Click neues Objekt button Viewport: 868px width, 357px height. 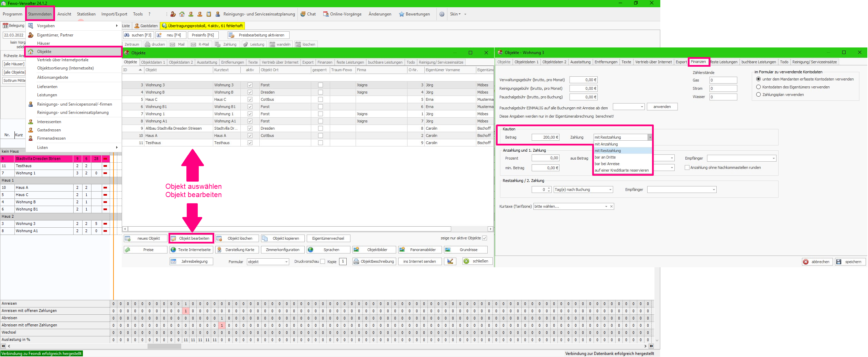coord(145,238)
